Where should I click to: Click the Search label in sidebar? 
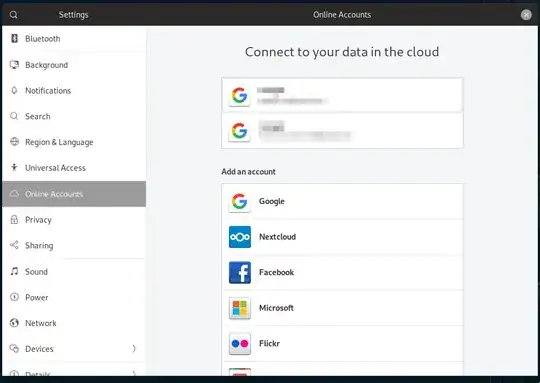(x=38, y=116)
